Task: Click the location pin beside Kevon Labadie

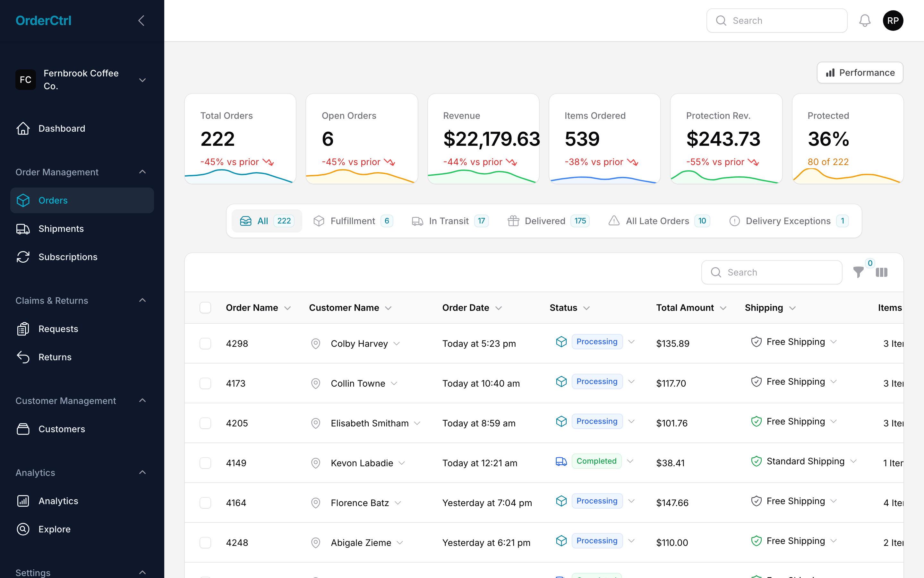Action: click(315, 463)
